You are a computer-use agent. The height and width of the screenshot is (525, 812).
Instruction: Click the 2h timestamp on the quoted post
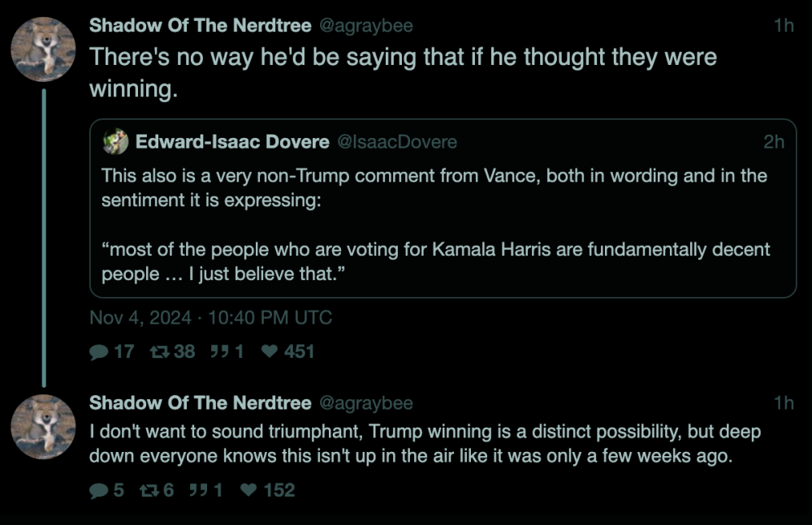[774, 142]
